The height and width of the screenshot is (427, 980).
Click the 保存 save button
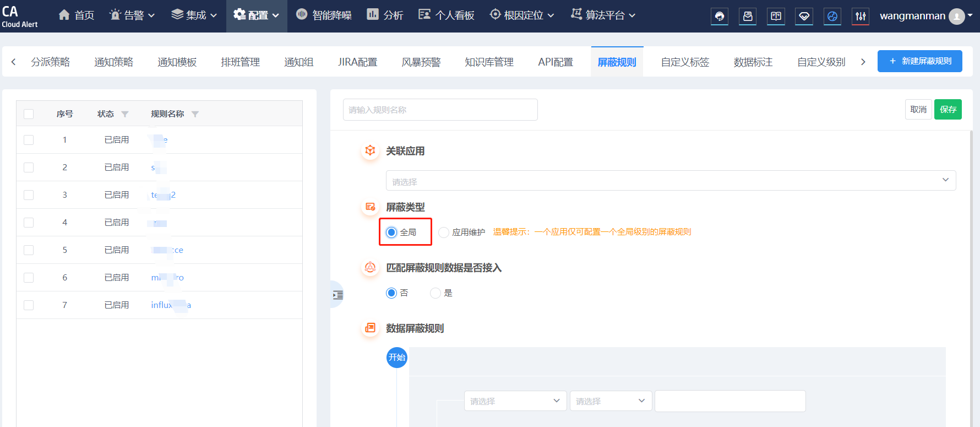pyautogui.click(x=948, y=110)
